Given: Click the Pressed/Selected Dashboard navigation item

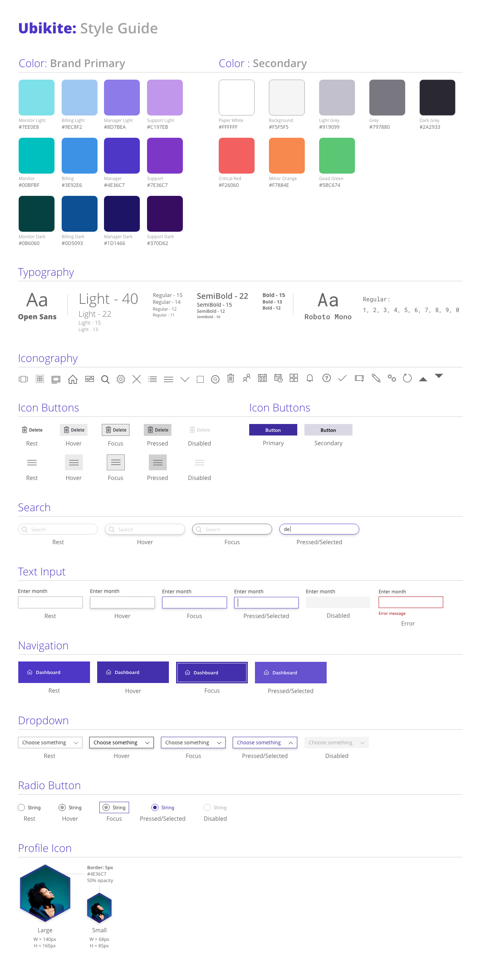Looking at the screenshot, I should pyautogui.click(x=290, y=673).
